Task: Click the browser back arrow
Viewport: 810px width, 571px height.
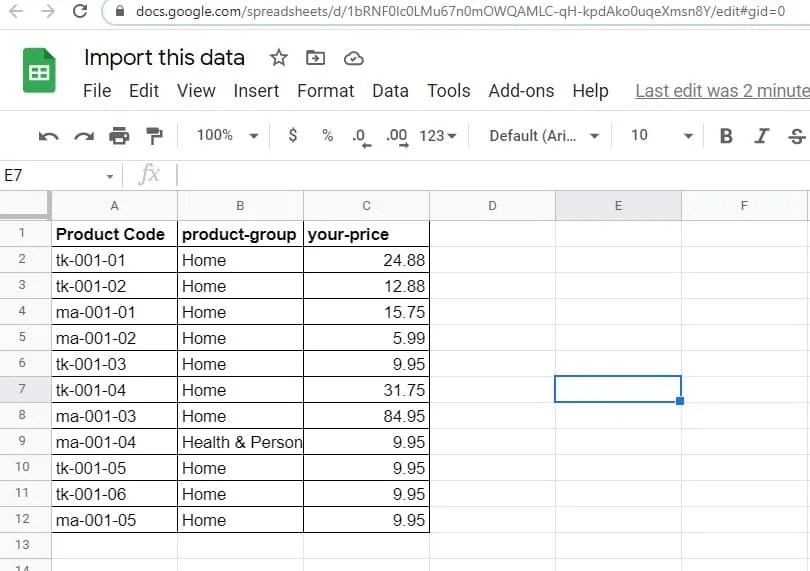Action: [x=16, y=11]
